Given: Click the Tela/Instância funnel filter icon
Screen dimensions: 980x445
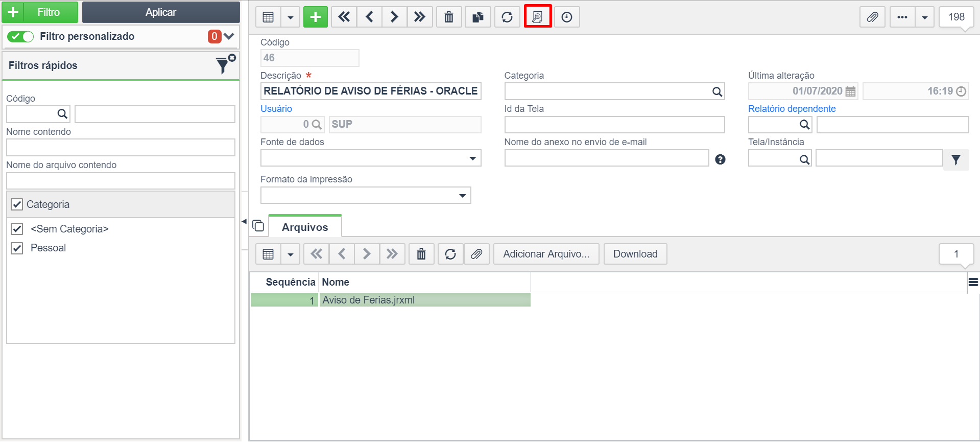Looking at the screenshot, I should coord(956,160).
